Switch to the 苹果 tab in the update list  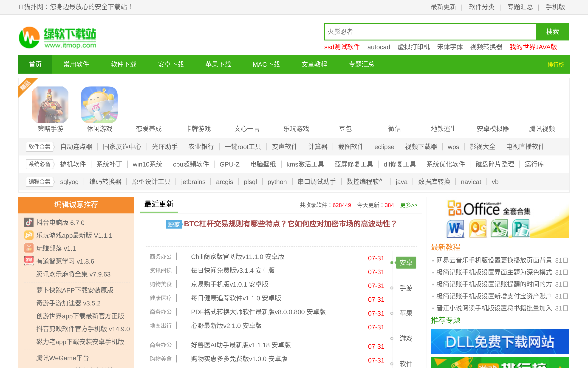pos(406,313)
